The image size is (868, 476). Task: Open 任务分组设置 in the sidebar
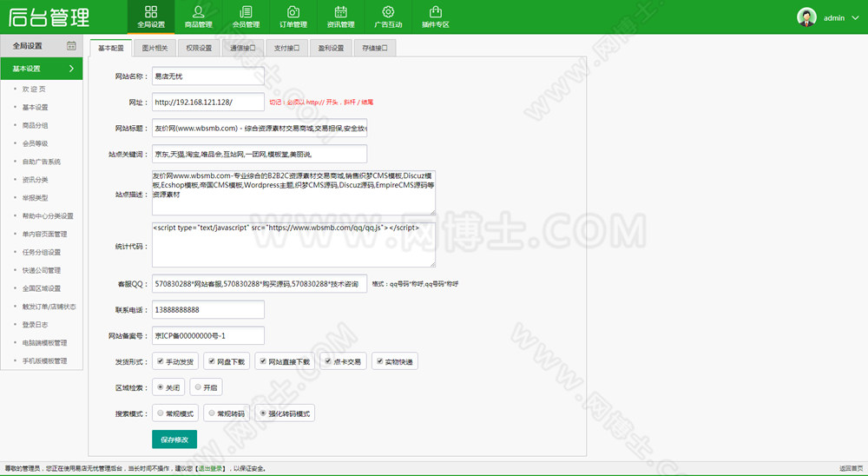(x=42, y=252)
